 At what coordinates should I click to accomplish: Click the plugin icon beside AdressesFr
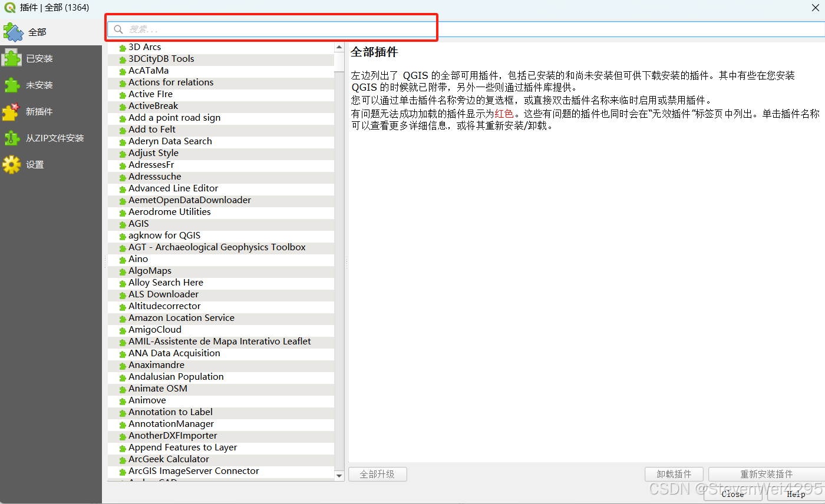click(123, 166)
